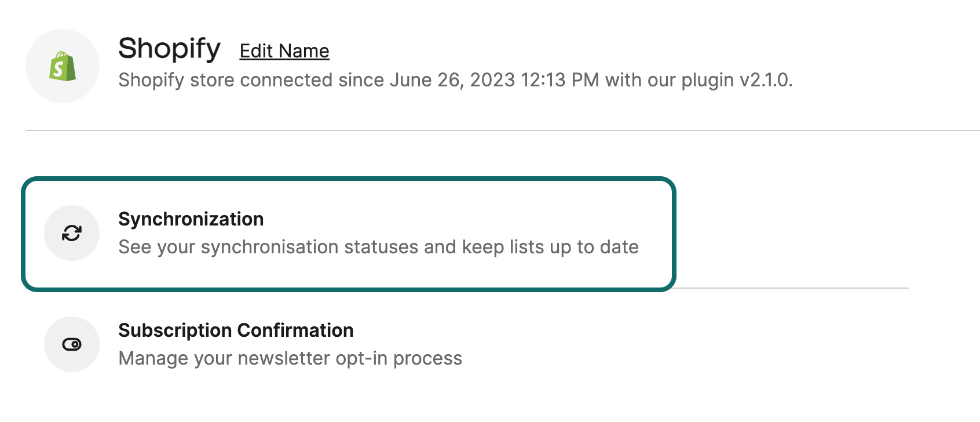Open the Synchronization section heading
This screenshot has height=422, width=980.
[x=191, y=219]
